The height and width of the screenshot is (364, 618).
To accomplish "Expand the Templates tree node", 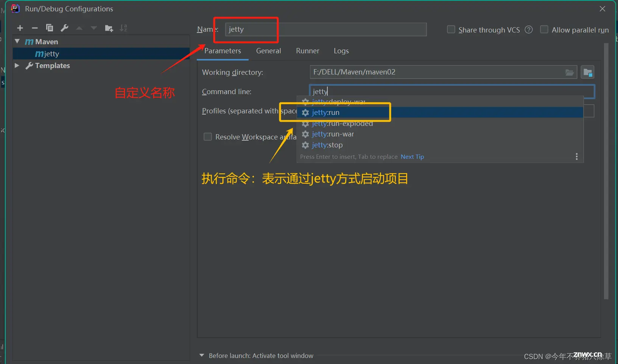I will (x=17, y=65).
